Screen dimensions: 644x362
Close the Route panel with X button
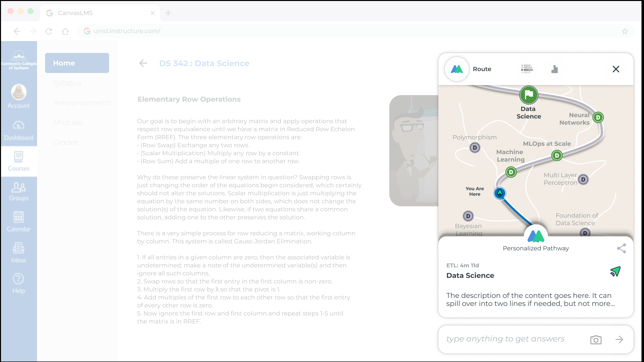(x=616, y=69)
